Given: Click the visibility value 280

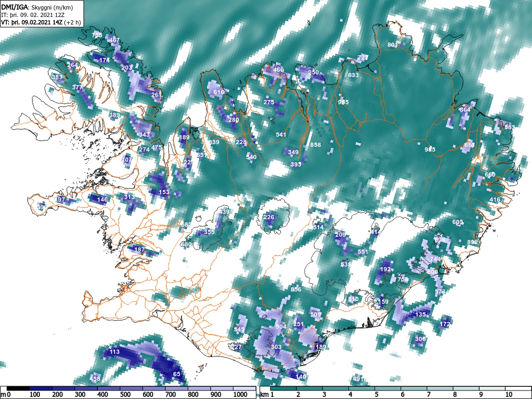Looking at the screenshot, I should (x=234, y=120).
